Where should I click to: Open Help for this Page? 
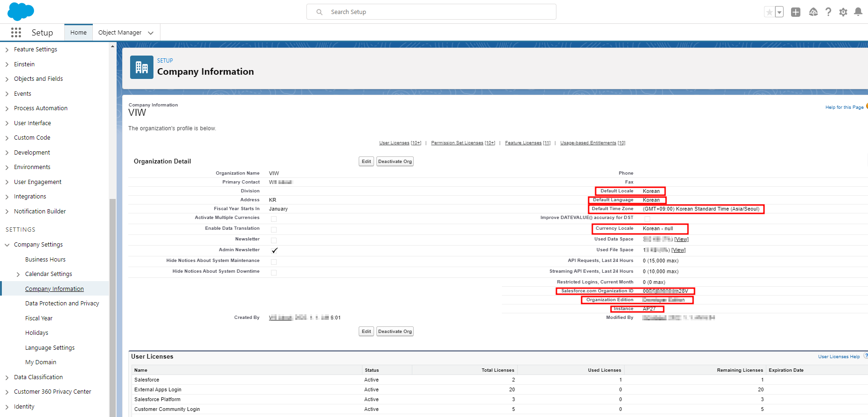[844, 107]
